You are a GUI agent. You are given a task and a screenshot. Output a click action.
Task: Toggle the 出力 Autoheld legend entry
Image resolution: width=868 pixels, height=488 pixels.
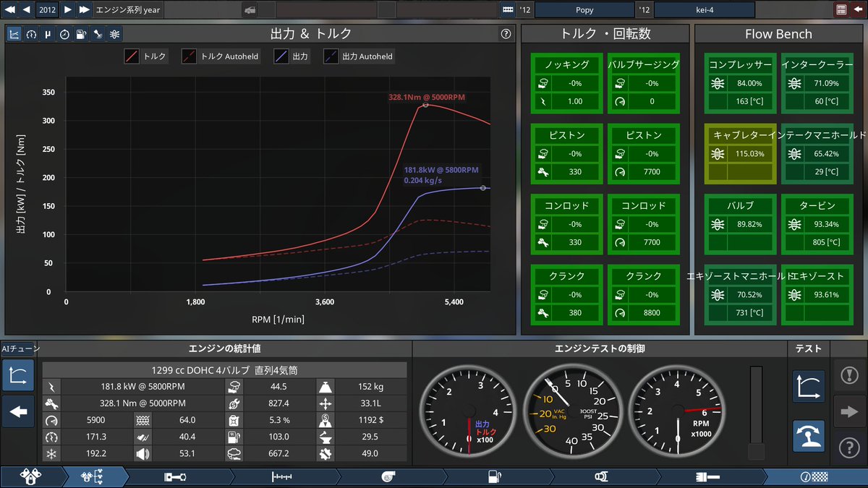pyautogui.click(x=359, y=56)
